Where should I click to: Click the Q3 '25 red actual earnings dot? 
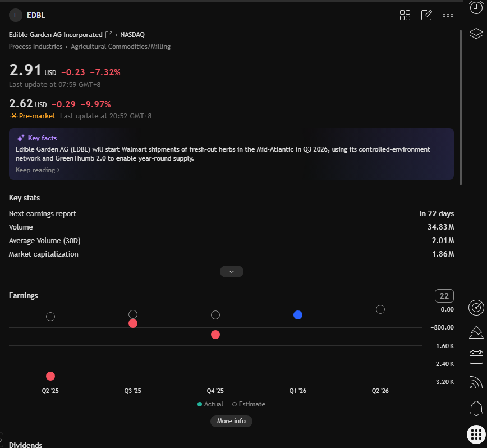pos(133,323)
